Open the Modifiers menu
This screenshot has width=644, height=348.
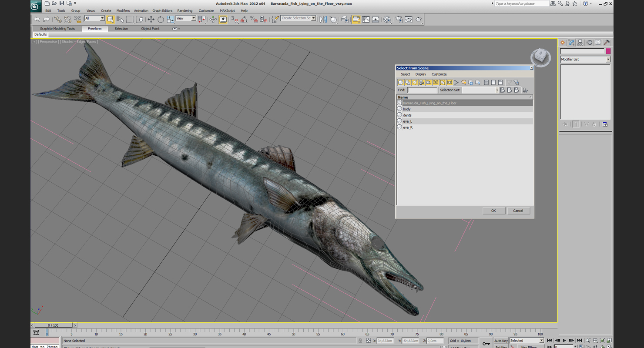pos(123,10)
